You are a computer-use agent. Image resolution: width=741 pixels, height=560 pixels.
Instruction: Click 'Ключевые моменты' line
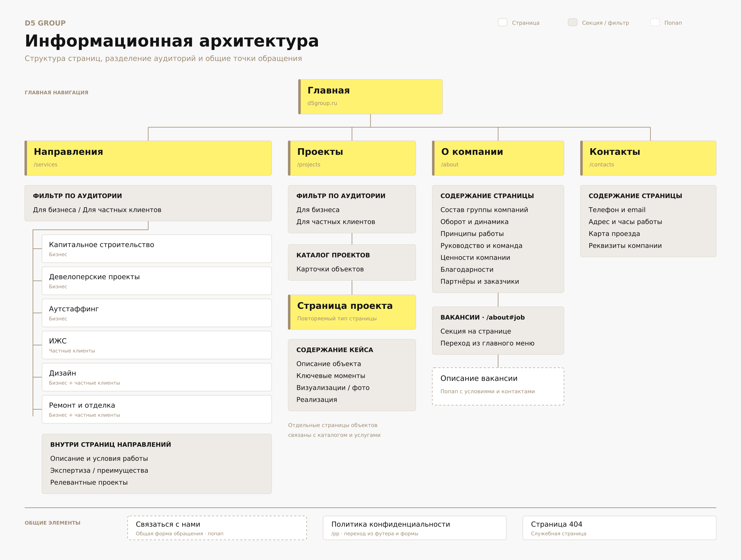[331, 376]
